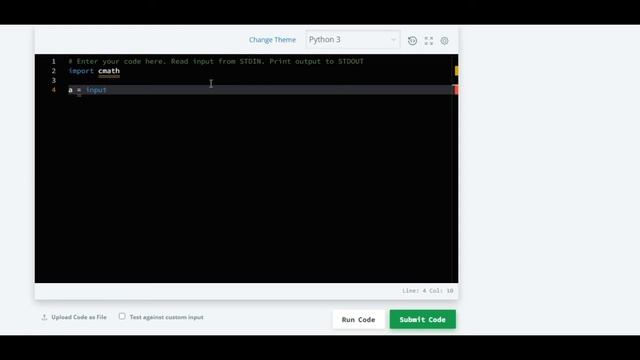Enable Test against custom input checkbox

pos(122,316)
